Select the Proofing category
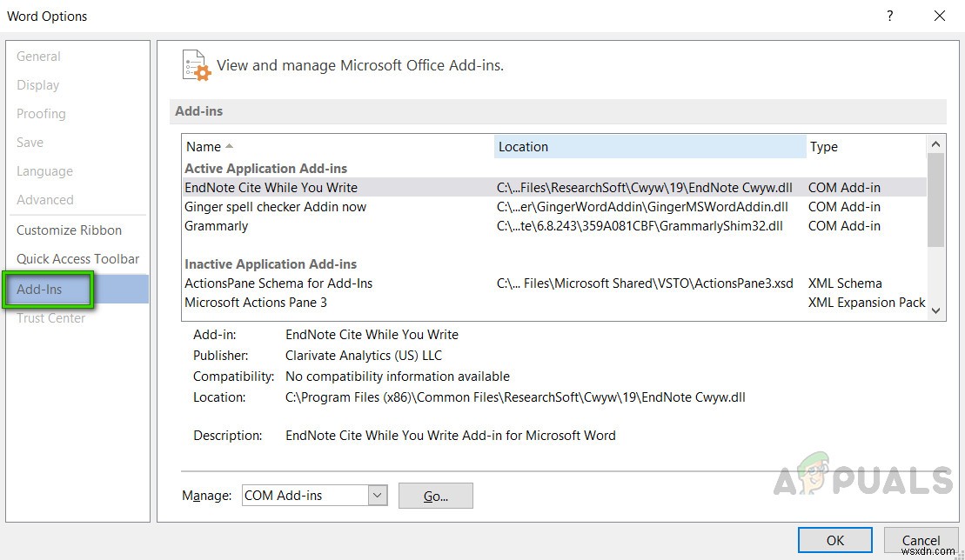965x560 pixels. click(x=41, y=113)
